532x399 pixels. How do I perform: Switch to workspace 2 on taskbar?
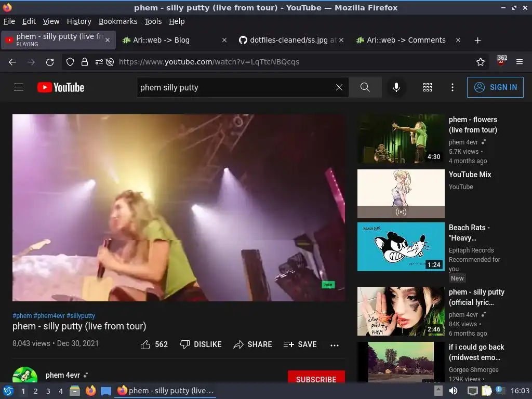(36, 391)
